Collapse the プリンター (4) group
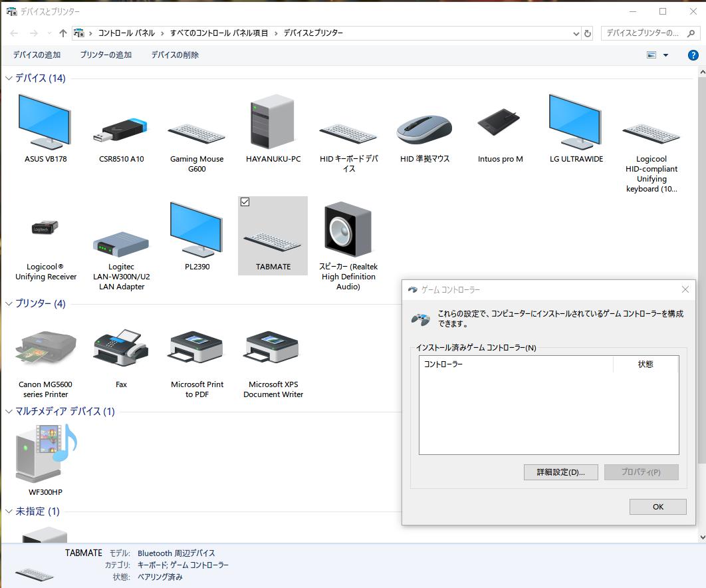 click(9, 303)
